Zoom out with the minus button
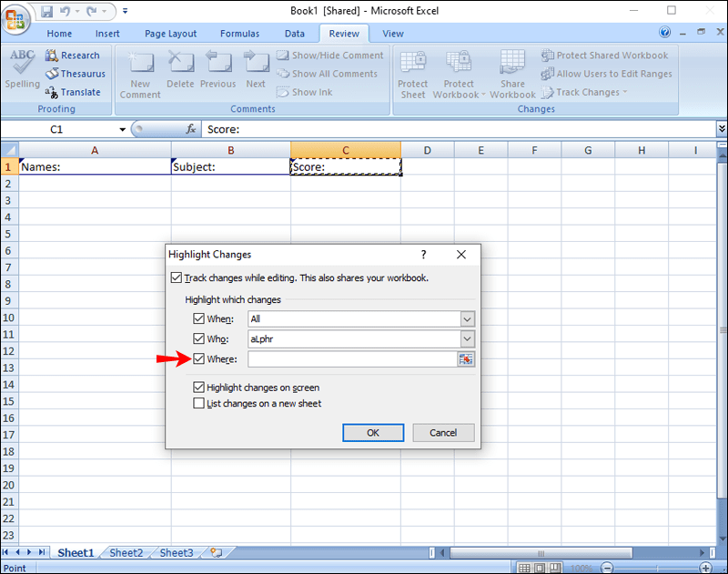Image resolution: width=728 pixels, height=574 pixels. (607, 568)
